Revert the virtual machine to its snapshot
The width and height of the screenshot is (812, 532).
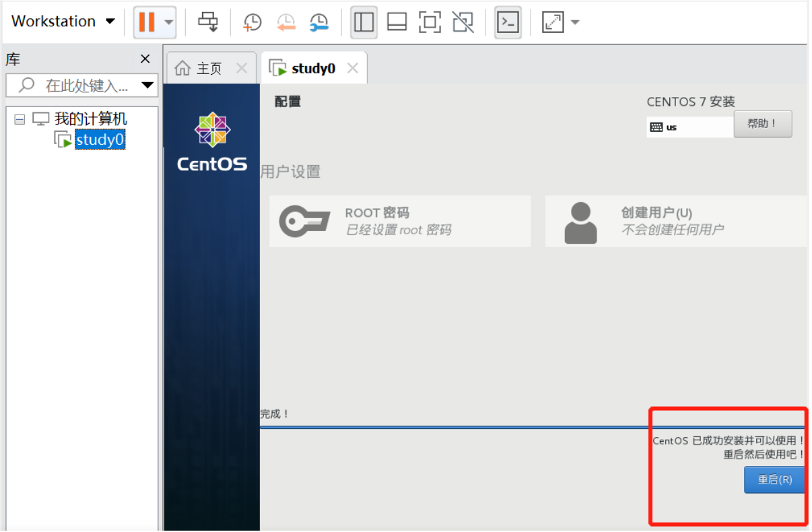point(286,22)
